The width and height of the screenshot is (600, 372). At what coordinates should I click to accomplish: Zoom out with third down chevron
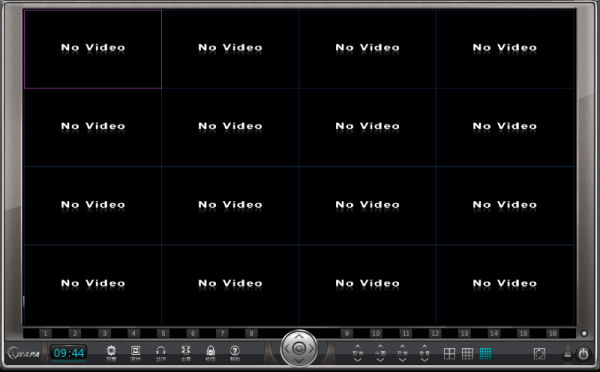point(402,360)
